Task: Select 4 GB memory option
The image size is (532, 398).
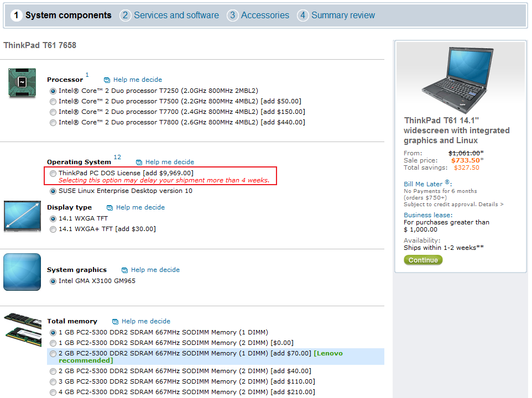Action: [53, 392]
